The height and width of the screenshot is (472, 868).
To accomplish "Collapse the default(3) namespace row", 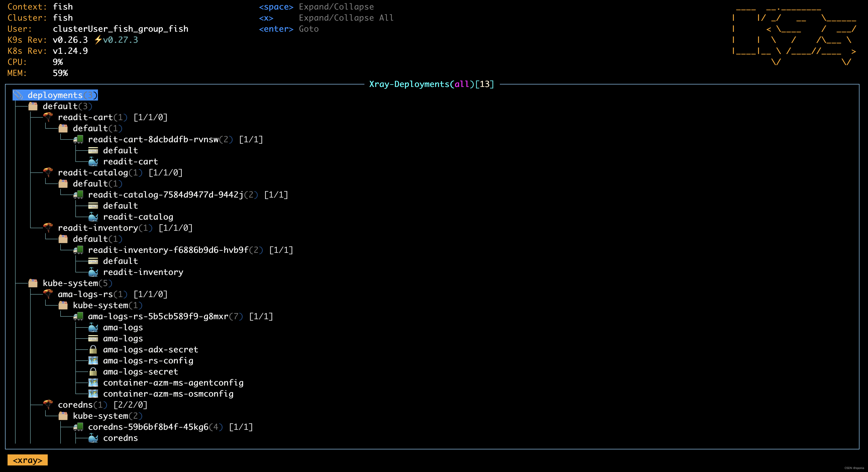I will point(60,106).
